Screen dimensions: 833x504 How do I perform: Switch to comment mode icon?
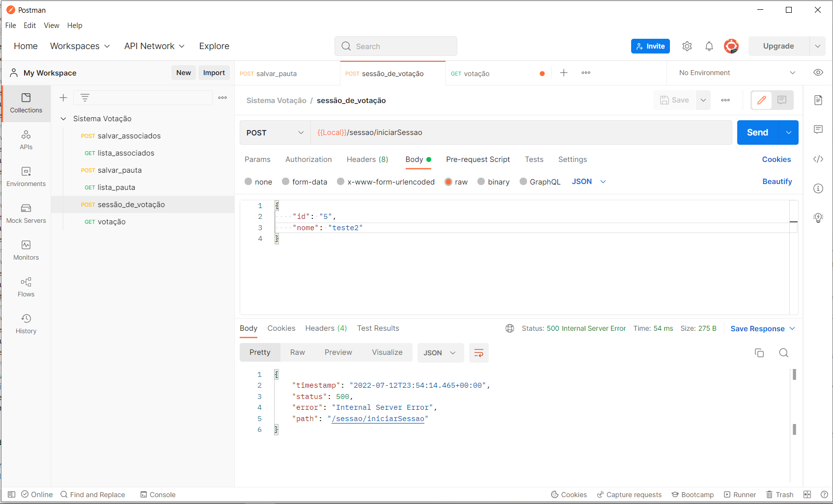click(x=782, y=100)
